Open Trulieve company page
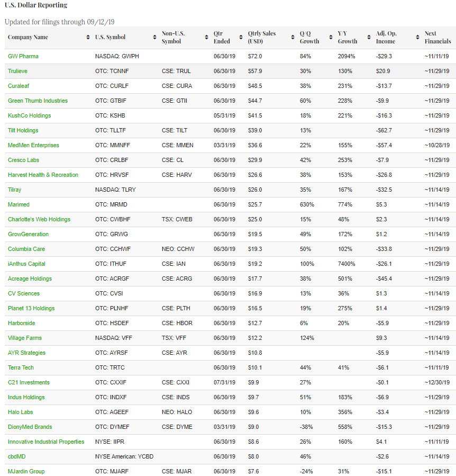This screenshot has width=456, height=476. pos(18,71)
